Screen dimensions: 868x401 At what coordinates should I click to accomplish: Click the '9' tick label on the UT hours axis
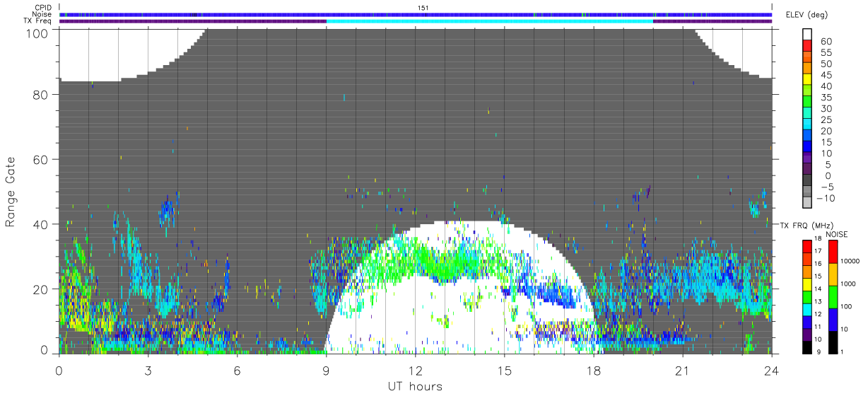point(326,371)
